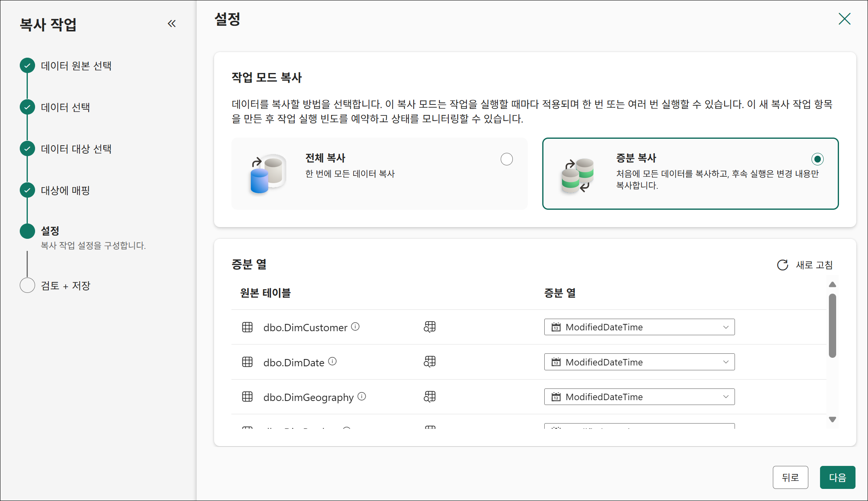Viewport: 868px width, 501px height.
Task: Open incremental column dropdown for dbo.DimDate
Action: [639, 362]
